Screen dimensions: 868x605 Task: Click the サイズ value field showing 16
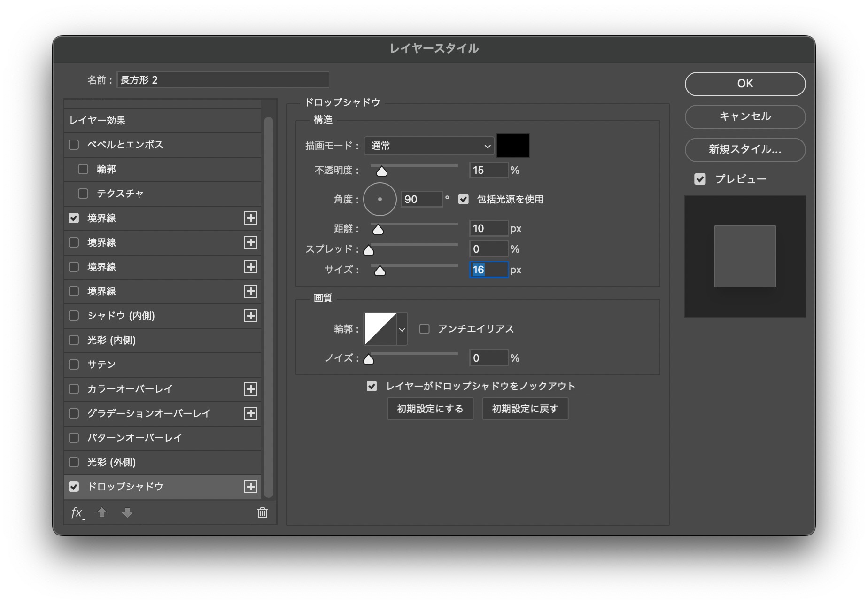pos(488,270)
